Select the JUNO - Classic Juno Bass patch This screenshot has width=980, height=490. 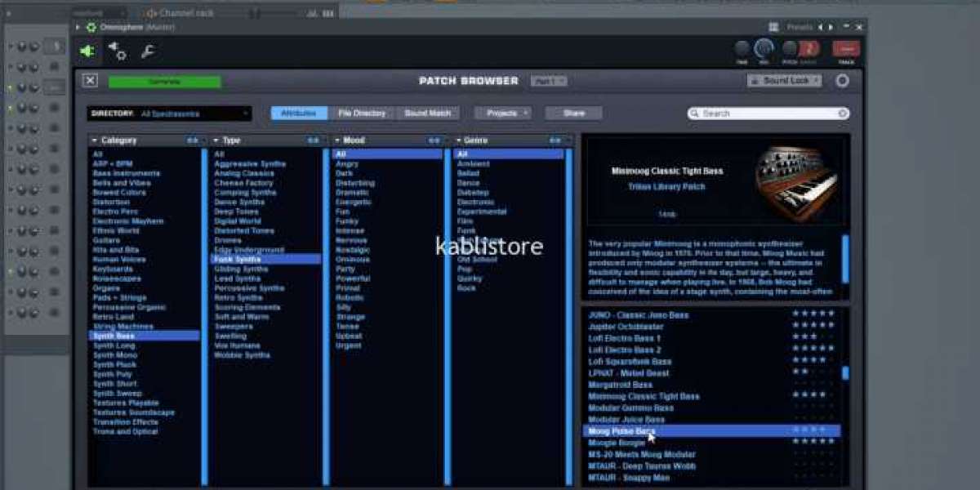[638, 315]
